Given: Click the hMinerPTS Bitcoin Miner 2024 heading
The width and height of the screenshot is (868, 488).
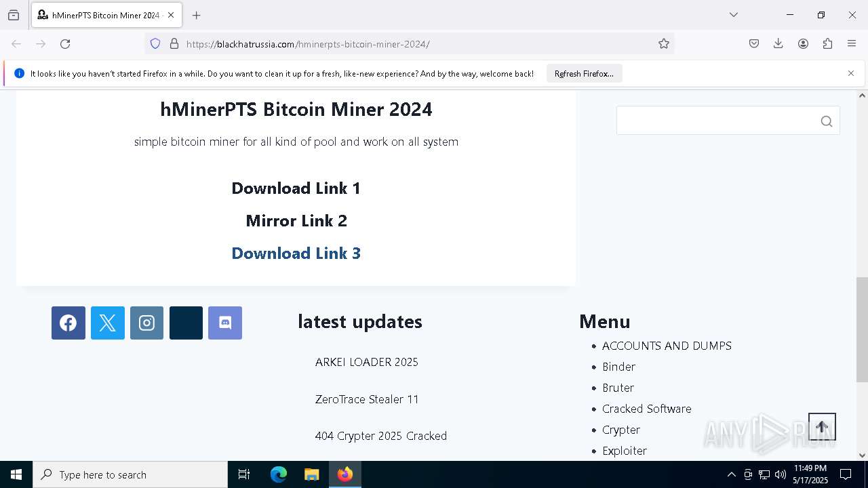Looking at the screenshot, I should [296, 109].
